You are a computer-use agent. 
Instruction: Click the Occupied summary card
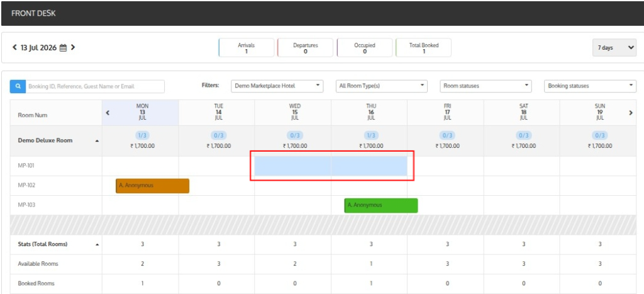click(365, 48)
